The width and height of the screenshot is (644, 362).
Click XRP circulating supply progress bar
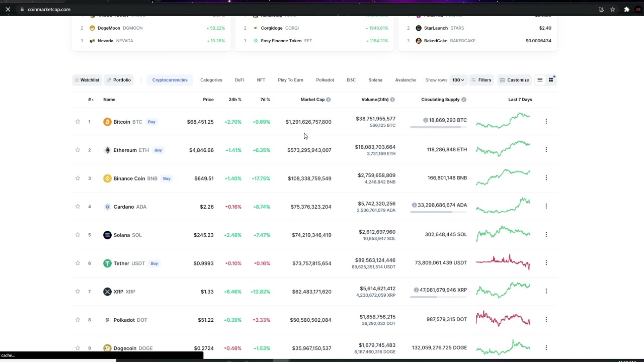coord(438,297)
